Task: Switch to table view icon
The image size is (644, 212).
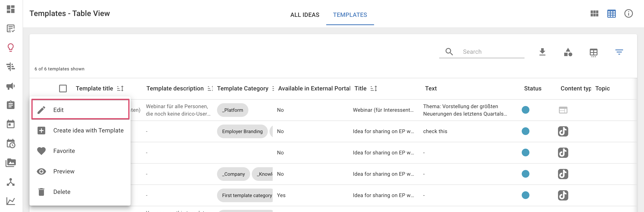Action: [x=611, y=13]
